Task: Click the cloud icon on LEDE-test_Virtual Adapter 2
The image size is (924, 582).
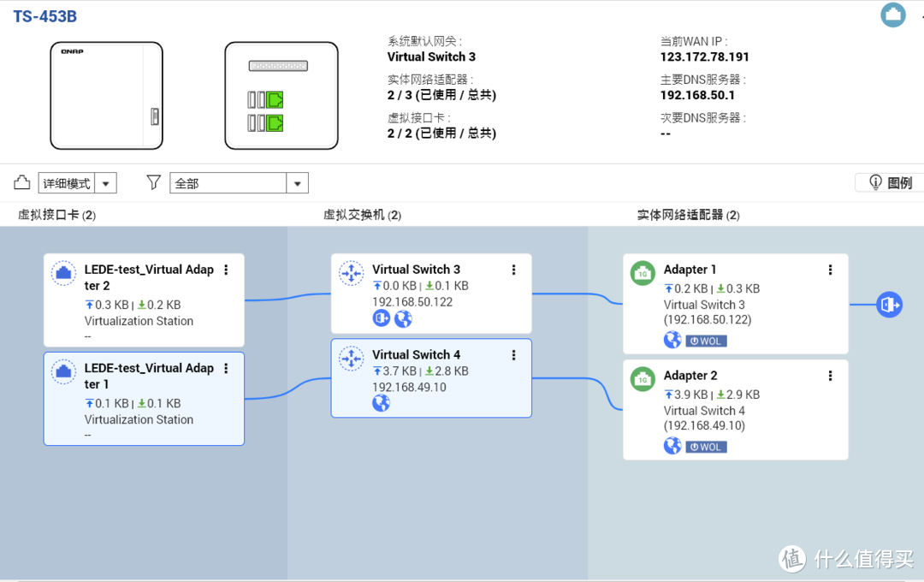Action: pos(63,273)
